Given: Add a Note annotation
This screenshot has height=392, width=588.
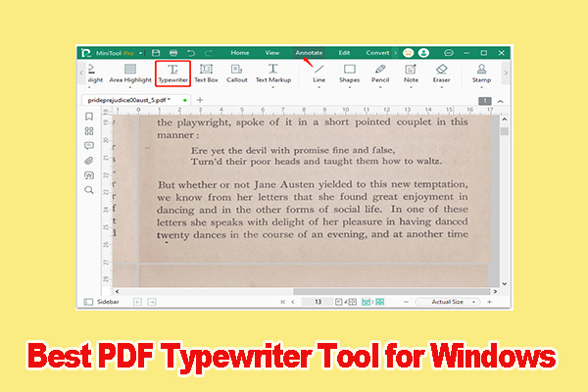Looking at the screenshot, I should (x=411, y=73).
